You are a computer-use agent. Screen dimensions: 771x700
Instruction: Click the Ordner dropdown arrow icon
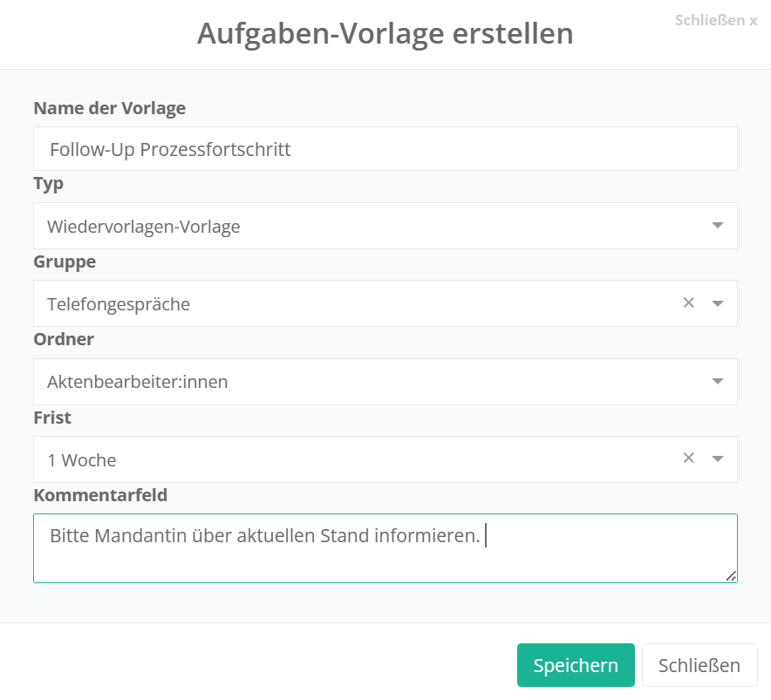tap(718, 381)
